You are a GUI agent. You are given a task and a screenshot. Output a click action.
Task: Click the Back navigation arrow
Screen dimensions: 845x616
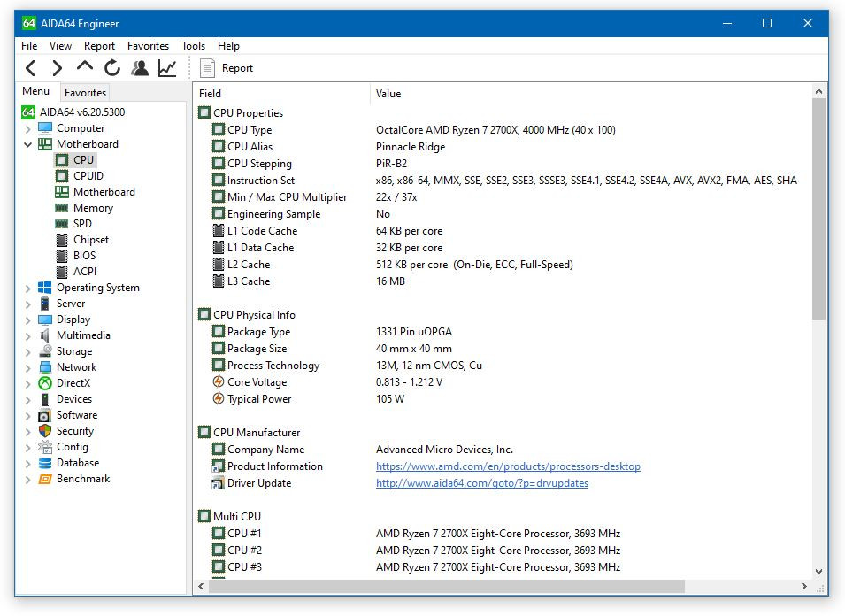pyautogui.click(x=31, y=68)
